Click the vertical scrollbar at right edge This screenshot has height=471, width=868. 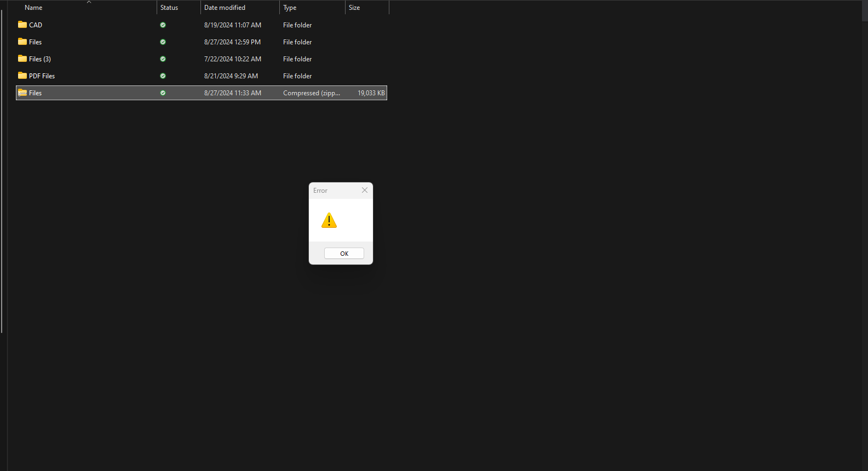tap(865, 235)
